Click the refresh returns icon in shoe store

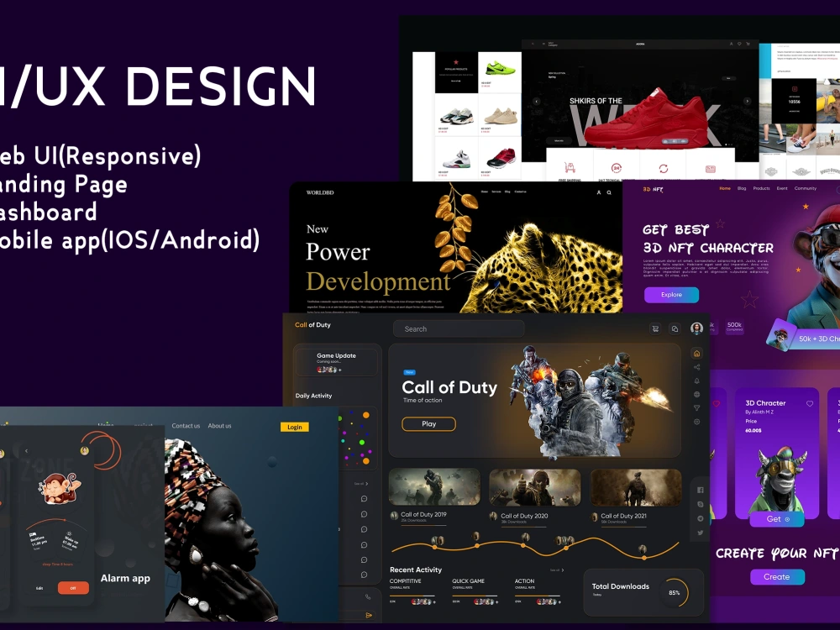(664, 168)
